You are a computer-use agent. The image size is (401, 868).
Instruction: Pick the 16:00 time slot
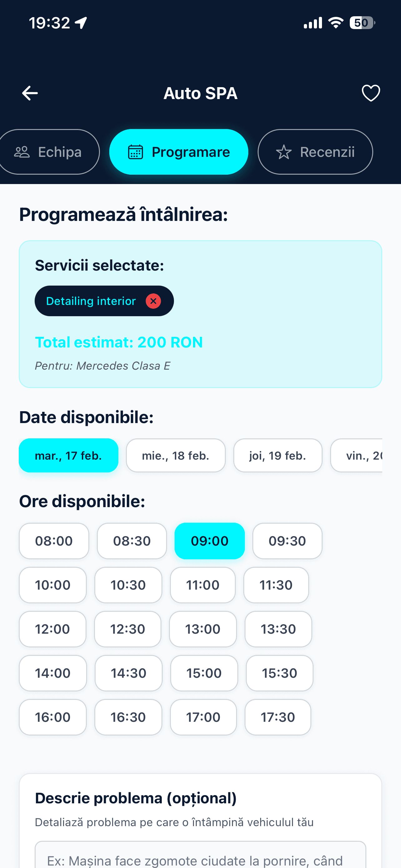click(x=53, y=717)
